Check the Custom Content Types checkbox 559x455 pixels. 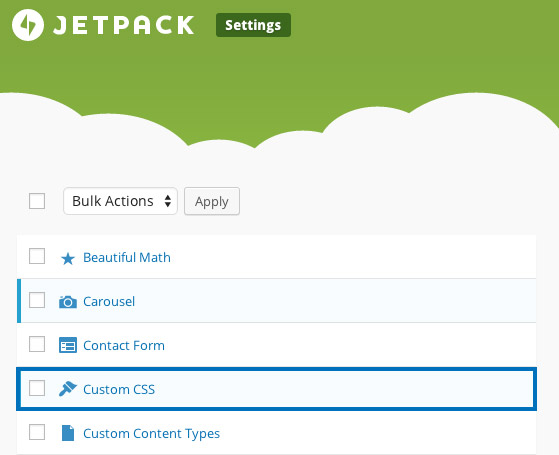click(x=37, y=432)
